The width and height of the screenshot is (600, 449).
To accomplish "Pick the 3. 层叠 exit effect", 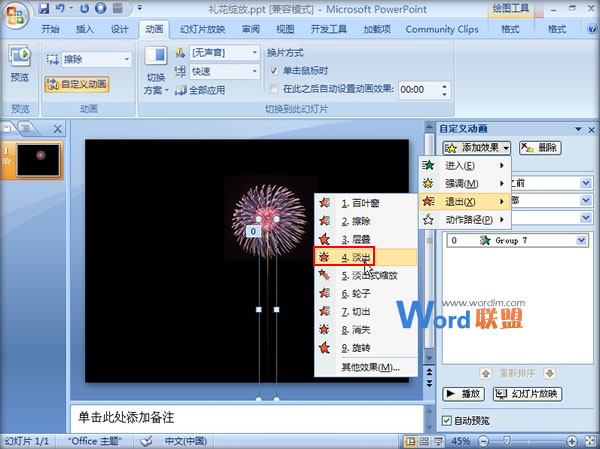I will (365, 239).
